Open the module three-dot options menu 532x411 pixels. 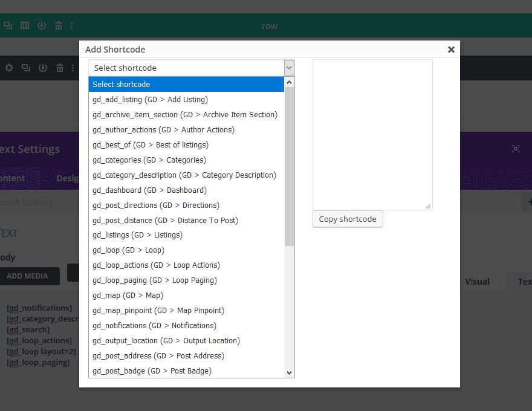[x=73, y=68]
